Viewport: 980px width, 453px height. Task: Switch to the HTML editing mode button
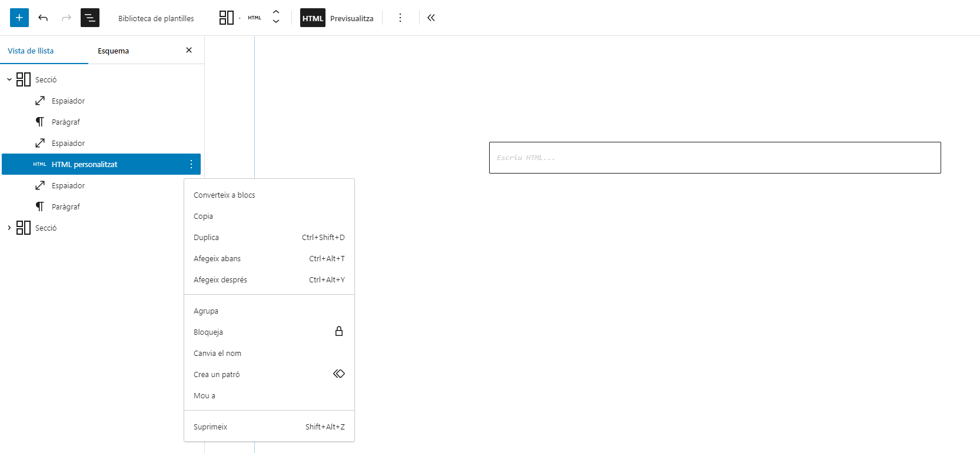[313, 18]
